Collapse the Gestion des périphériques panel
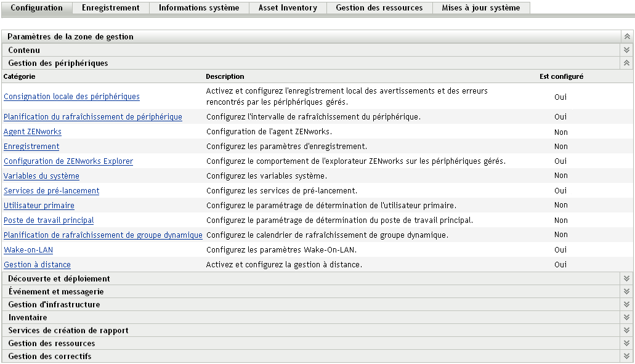Viewport: 635px width, 364px height. click(x=626, y=62)
